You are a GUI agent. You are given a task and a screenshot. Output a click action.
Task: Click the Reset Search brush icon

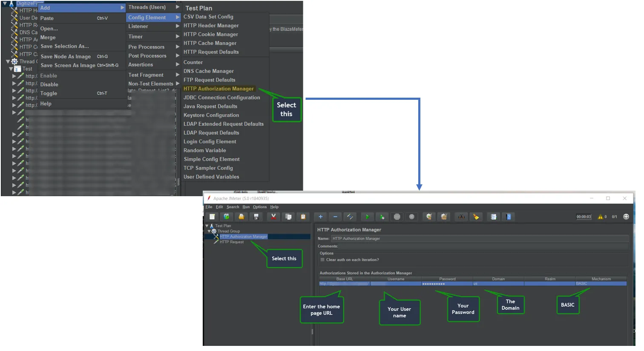pos(476,217)
